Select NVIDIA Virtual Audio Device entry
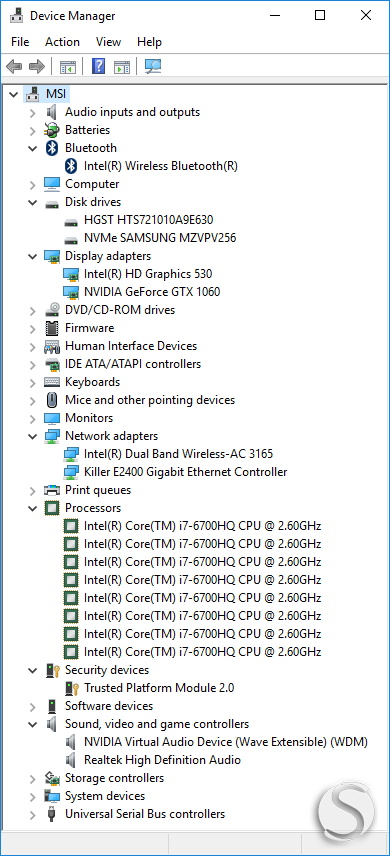Screen dimensions: 390x856 click(x=226, y=742)
